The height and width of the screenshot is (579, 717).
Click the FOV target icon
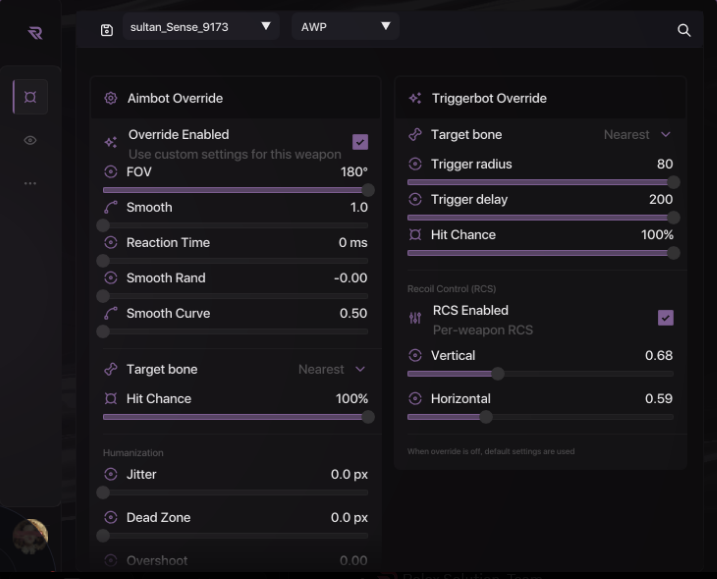tap(111, 172)
